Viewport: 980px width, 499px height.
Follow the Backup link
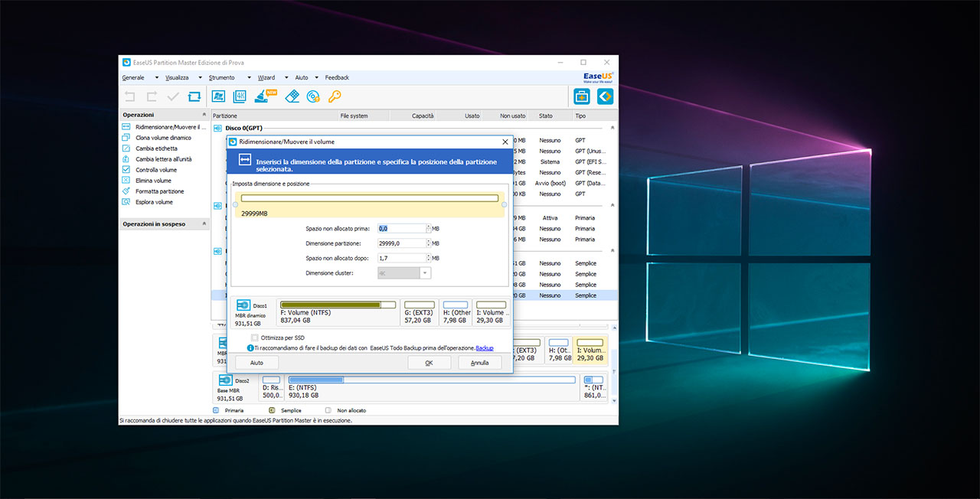click(x=485, y=348)
